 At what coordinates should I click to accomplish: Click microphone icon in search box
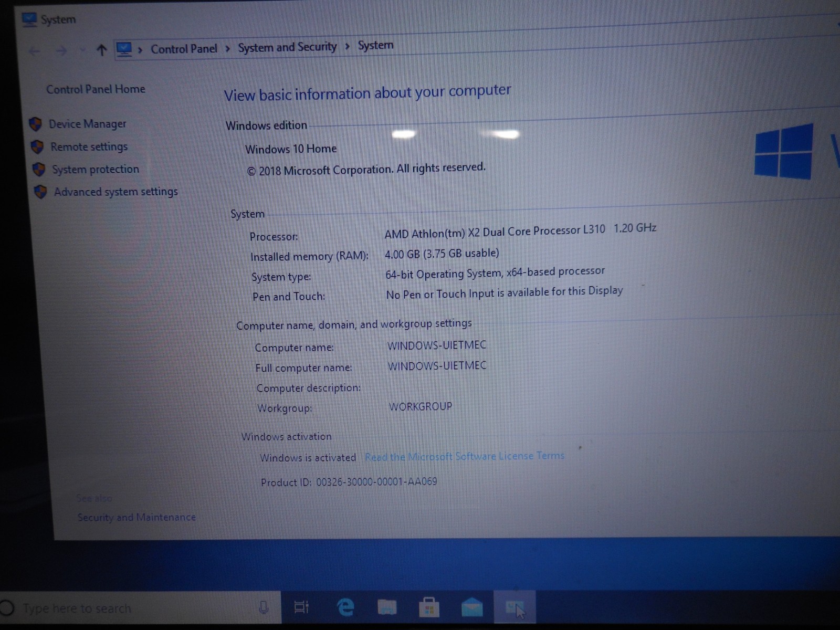click(264, 608)
